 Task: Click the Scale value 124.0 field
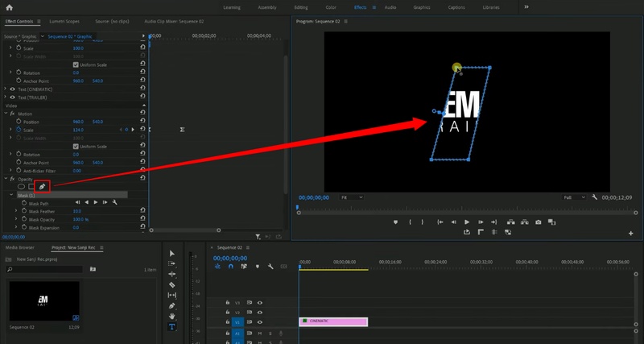pyautogui.click(x=78, y=130)
